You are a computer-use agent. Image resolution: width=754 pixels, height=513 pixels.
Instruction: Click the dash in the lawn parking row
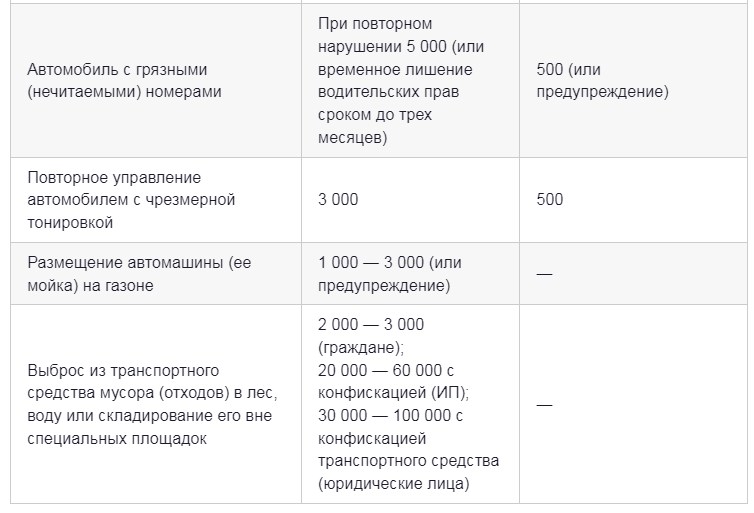pos(545,274)
